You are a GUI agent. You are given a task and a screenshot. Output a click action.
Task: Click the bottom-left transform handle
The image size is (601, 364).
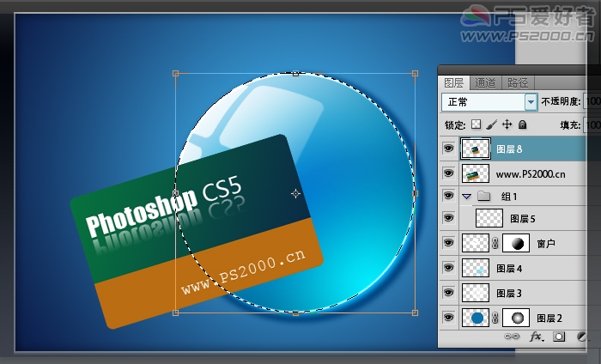(x=175, y=312)
